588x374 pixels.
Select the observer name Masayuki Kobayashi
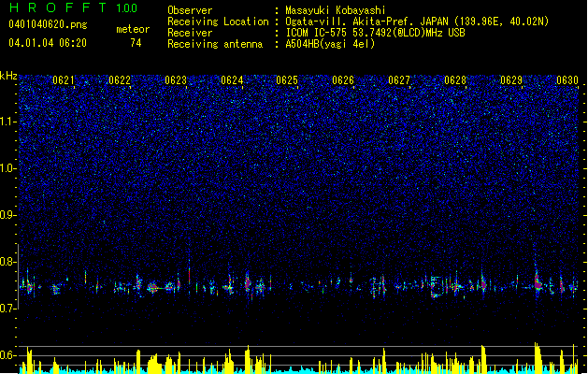tap(336, 10)
